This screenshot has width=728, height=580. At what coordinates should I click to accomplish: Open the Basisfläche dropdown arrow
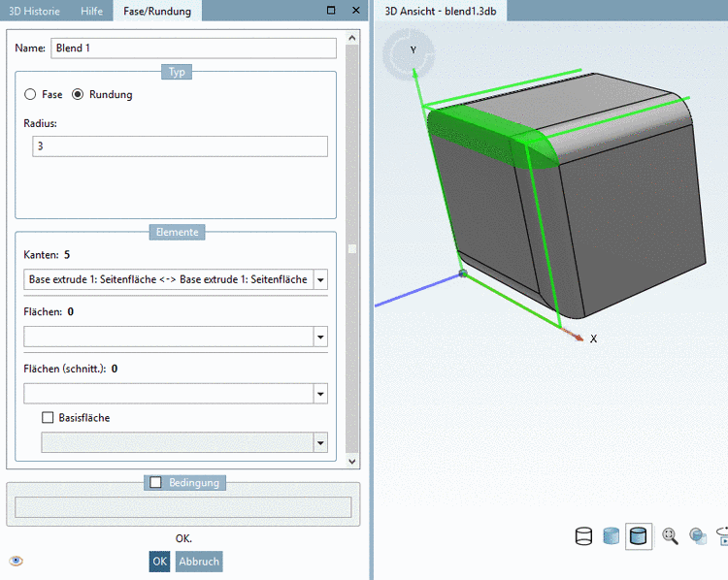pyautogui.click(x=320, y=442)
